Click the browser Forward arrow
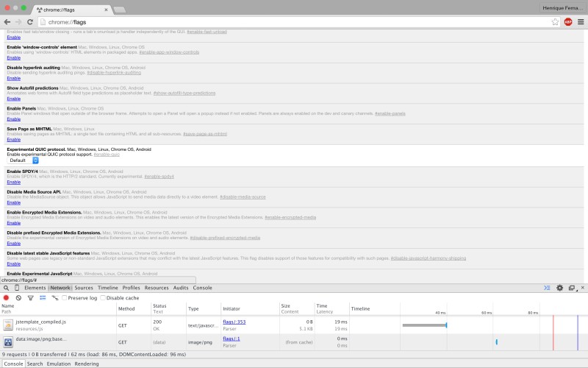This screenshot has width=588, height=368. tap(18, 22)
